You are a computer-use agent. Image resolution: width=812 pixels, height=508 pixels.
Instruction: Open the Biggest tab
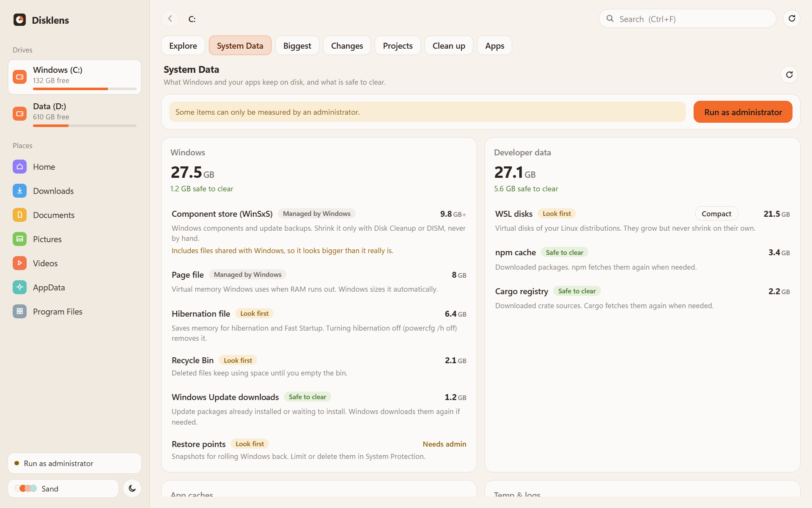[297, 46]
